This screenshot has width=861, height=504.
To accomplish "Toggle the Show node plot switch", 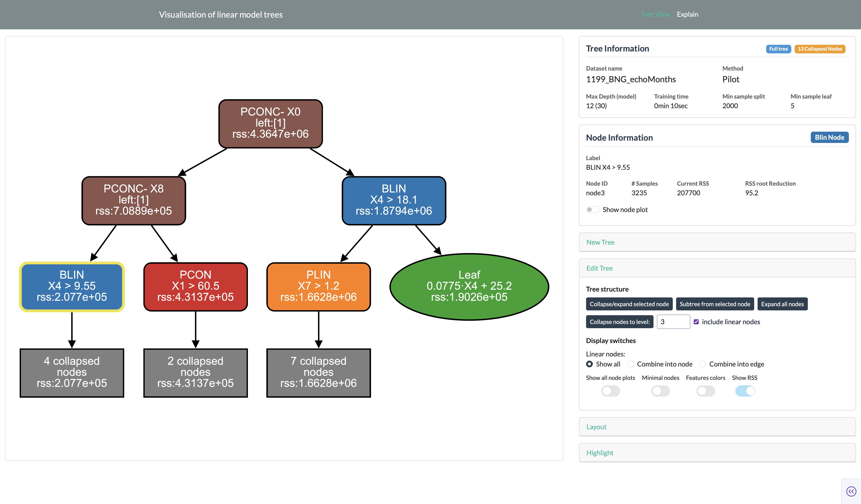I will click(592, 210).
